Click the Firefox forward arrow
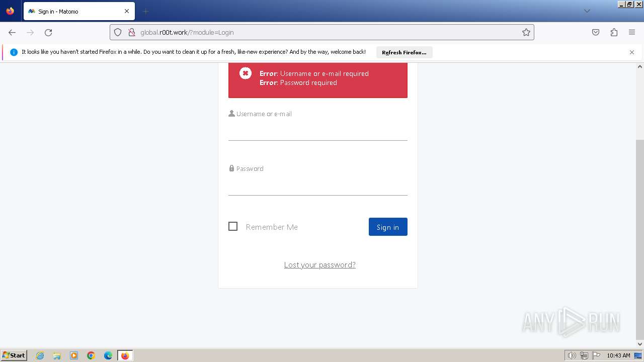 pos(30,32)
